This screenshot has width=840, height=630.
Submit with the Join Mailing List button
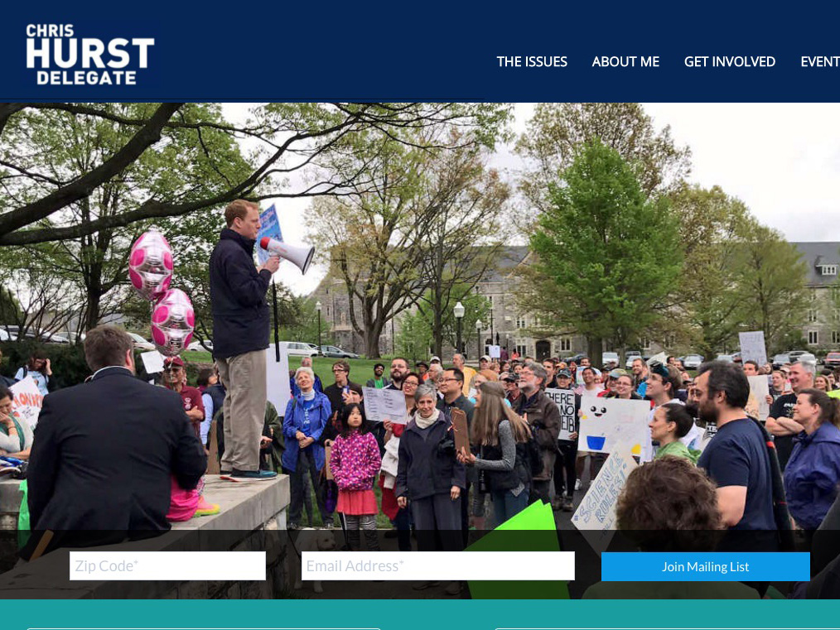pos(706,566)
